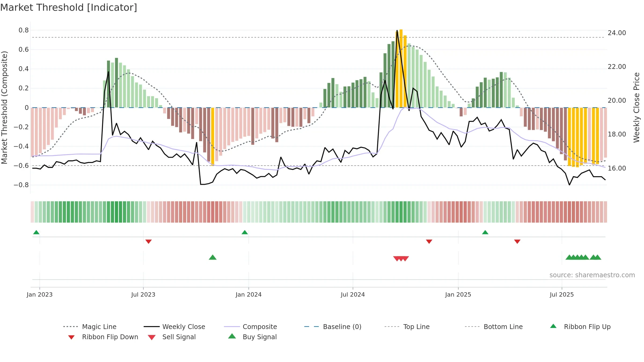
Task: Click the Jul 2024 x-axis label
Action: (353, 294)
